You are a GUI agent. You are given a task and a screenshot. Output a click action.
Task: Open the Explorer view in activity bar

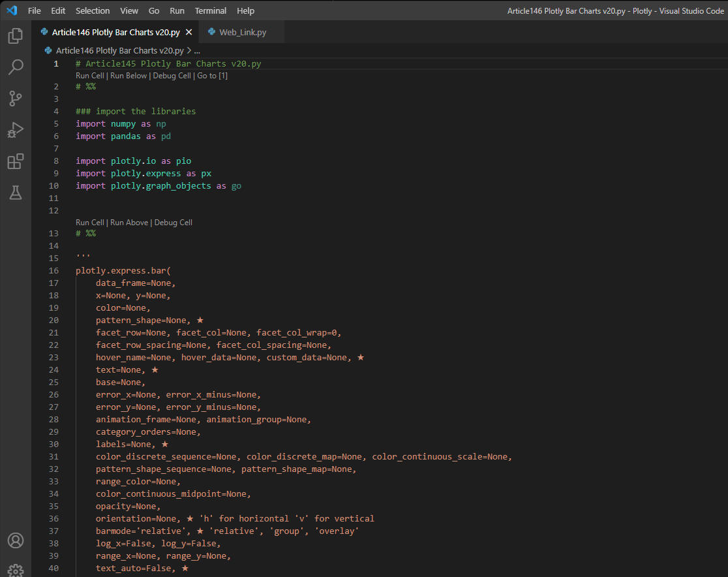(x=15, y=36)
